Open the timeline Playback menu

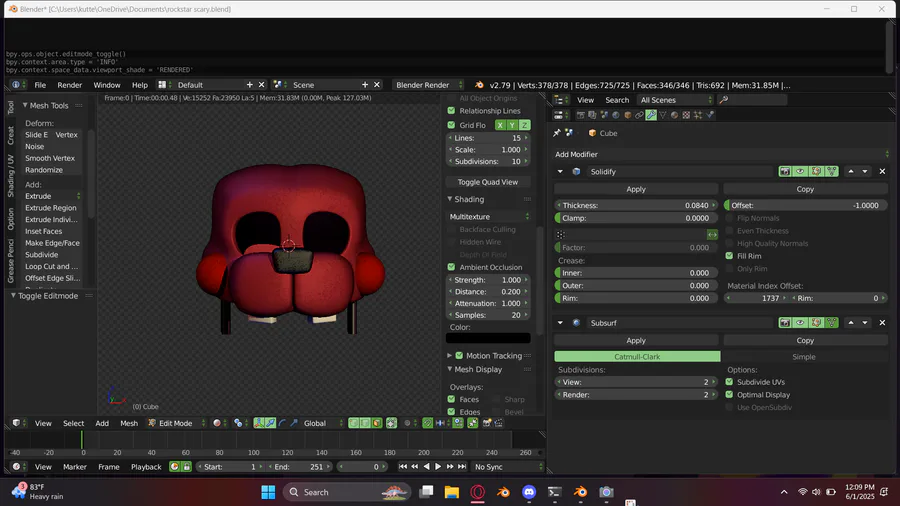click(x=146, y=466)
